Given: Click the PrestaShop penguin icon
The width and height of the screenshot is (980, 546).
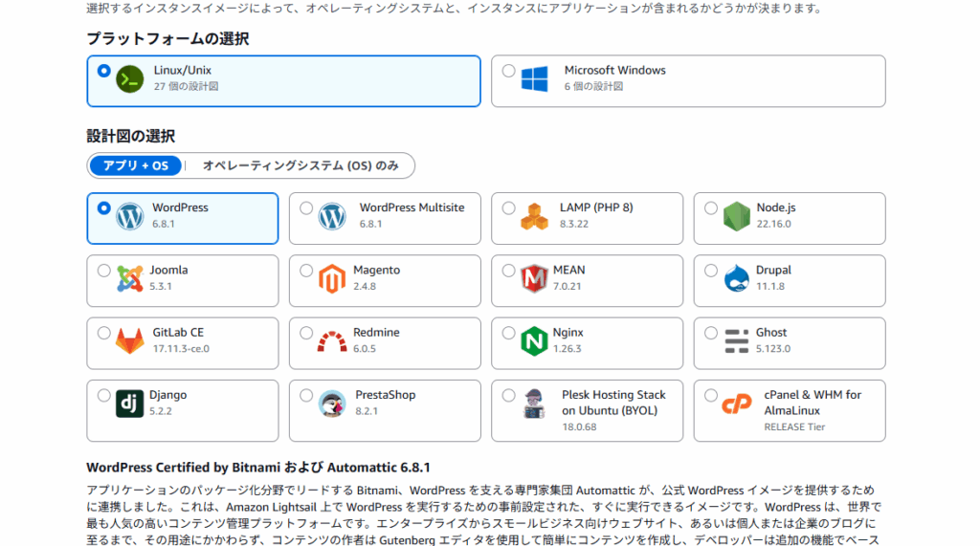Looking at the screenshot, I should [x=332, y=404].
